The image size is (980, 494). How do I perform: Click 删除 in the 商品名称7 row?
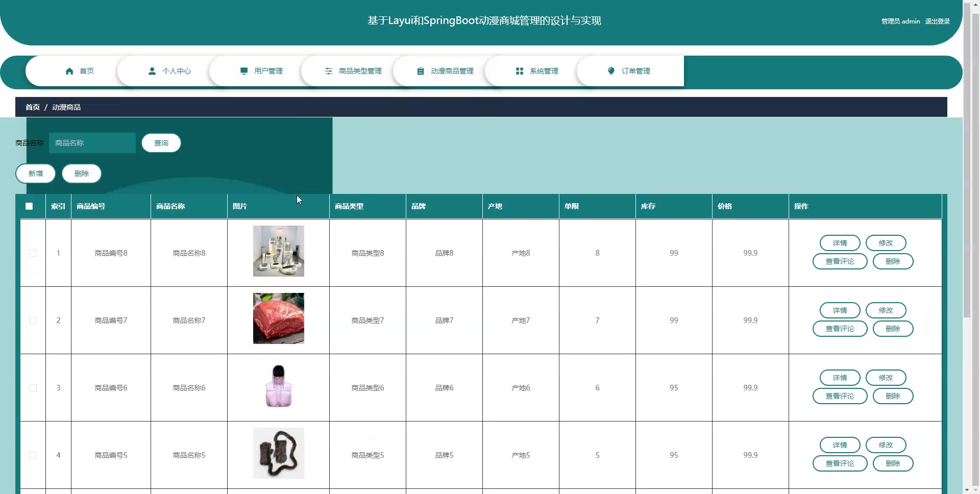[x=893, y=329]
